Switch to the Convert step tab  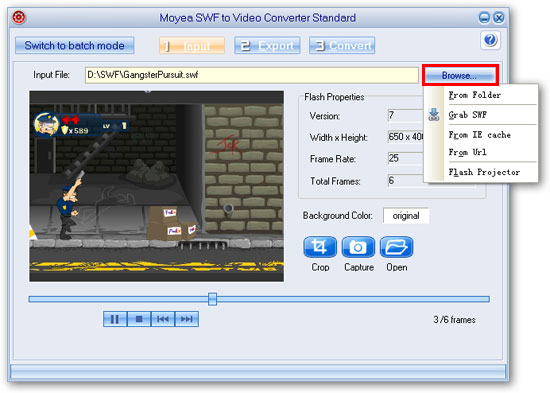pyautogui.click(x=342, y=46)
